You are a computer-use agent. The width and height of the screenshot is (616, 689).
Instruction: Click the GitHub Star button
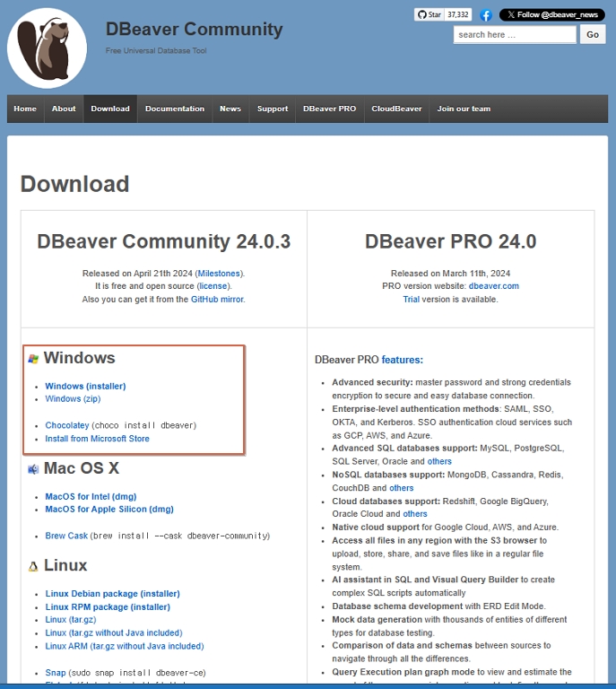[x=429, y=14]
